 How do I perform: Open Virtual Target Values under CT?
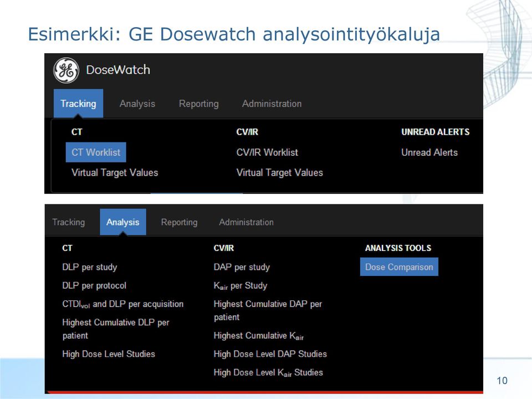[x=115, y=173]
